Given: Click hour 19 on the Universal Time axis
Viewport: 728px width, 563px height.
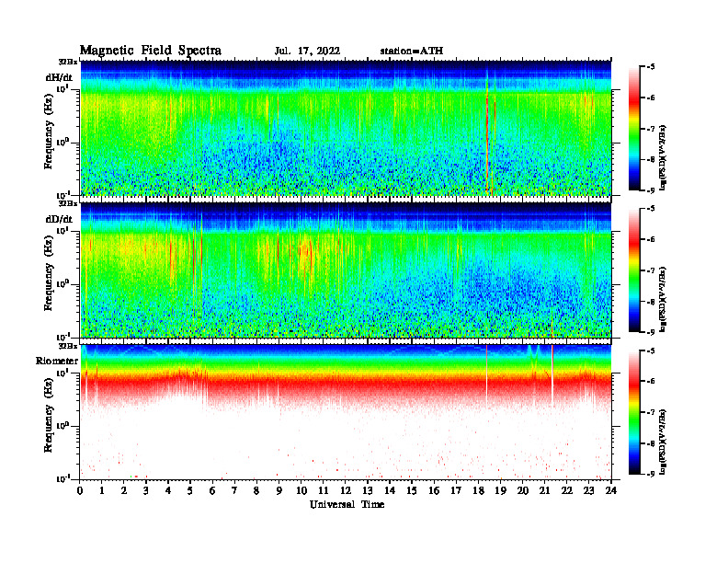Looking at the screenshot, I should (500, 491).
